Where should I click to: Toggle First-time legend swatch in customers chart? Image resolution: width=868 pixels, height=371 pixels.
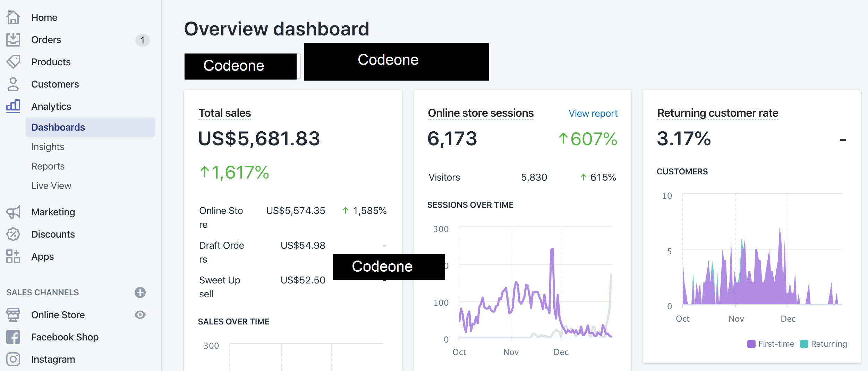751,344
